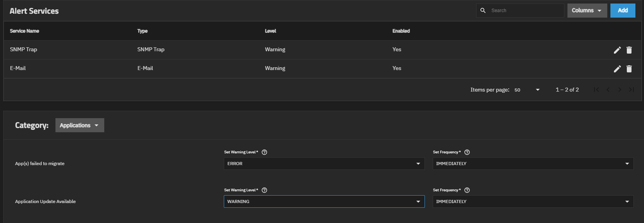Change items per page value
644x223 pixels.
[x=527, y=90]
